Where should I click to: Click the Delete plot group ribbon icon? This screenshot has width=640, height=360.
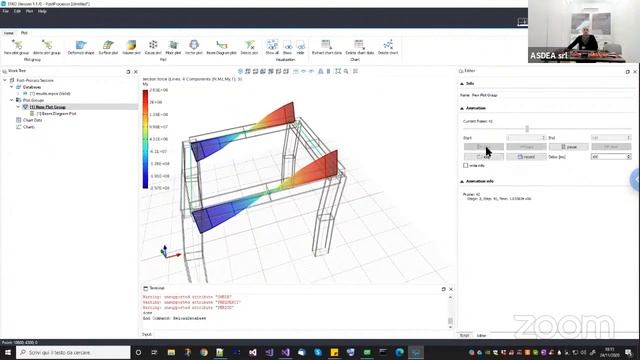[x=47, y=47]
